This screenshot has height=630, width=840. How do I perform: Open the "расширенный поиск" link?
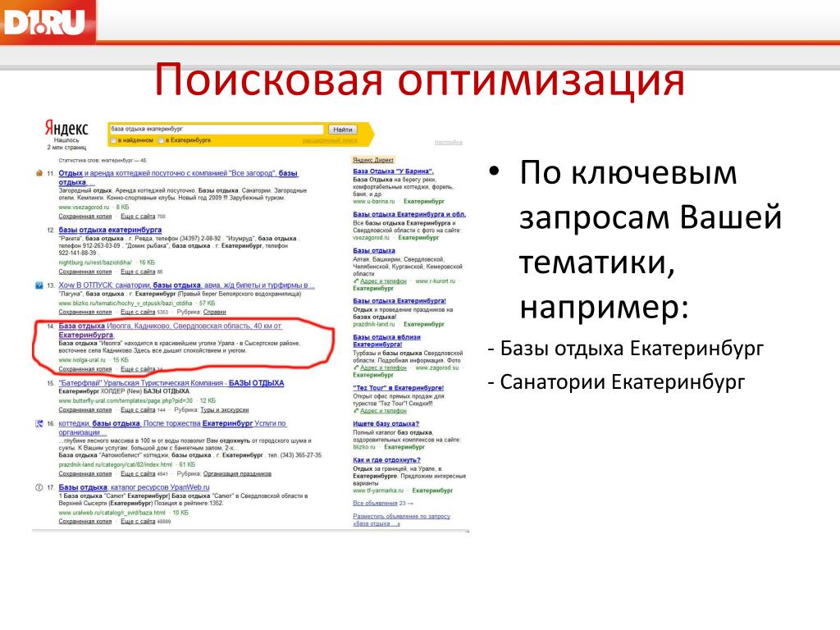[330, 140]
